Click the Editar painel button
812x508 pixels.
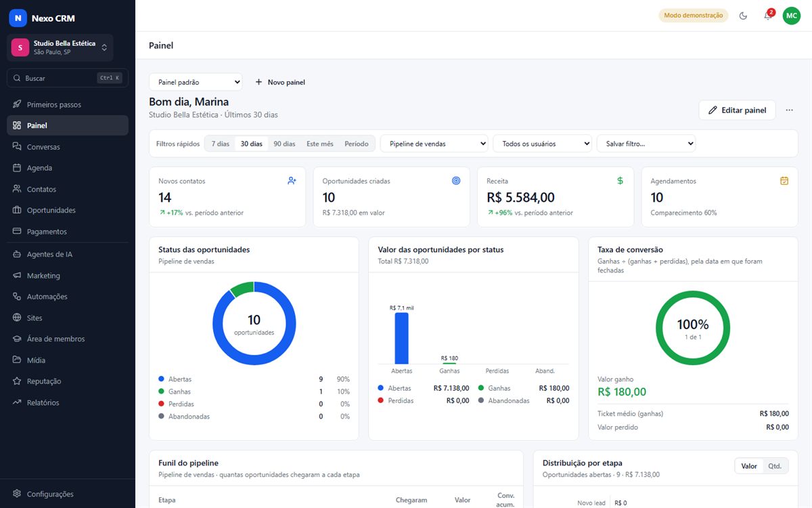click(x=737, y=110)
